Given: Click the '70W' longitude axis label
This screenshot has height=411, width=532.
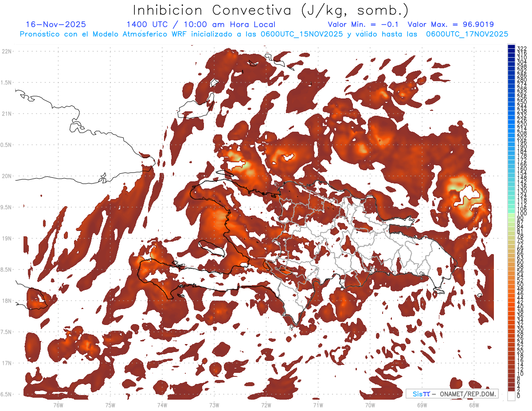Looking at the screenshot, I should pyautogui.click(x=370, y=405).
